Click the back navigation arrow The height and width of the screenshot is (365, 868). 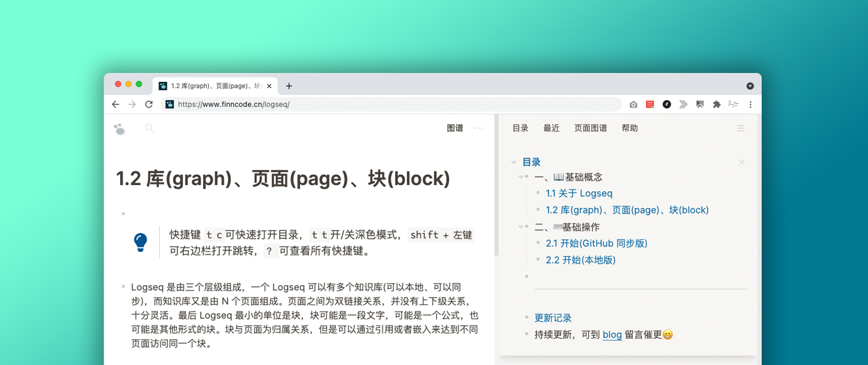pyautogui.click(x=116, y=104)
